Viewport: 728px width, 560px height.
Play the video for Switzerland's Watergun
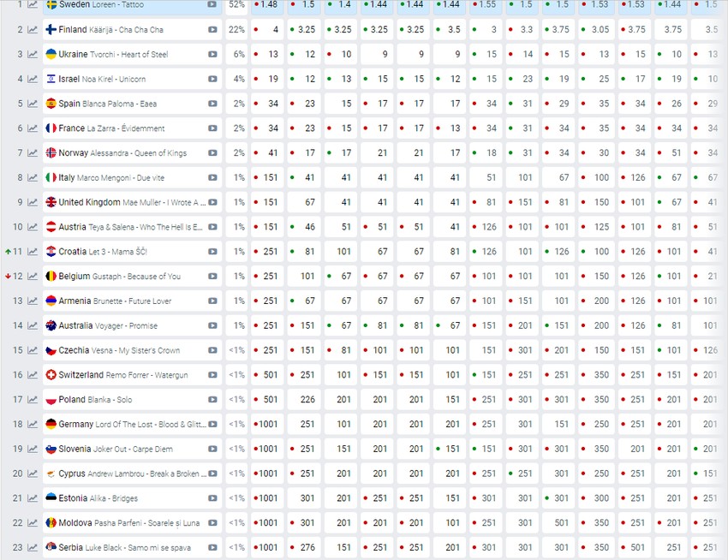[212, 375]
